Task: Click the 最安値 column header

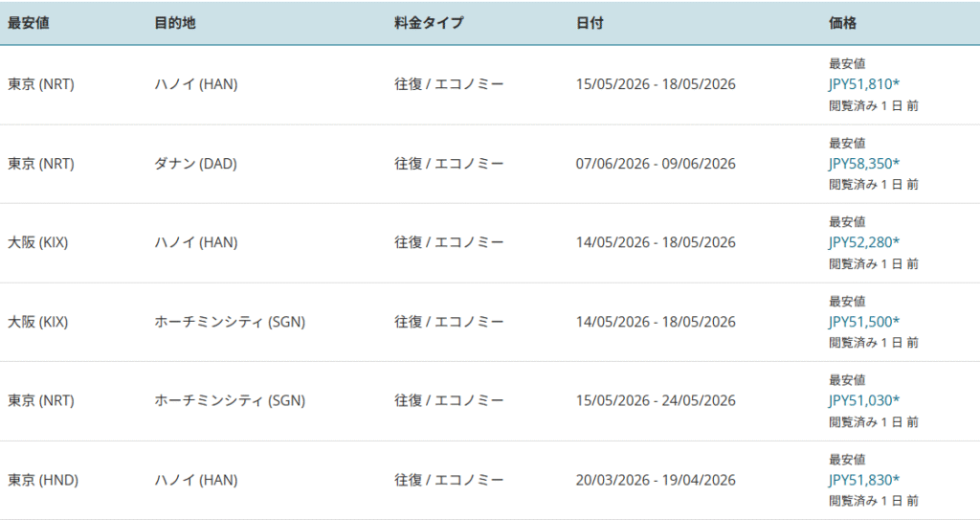Action: tap(29, 23)
